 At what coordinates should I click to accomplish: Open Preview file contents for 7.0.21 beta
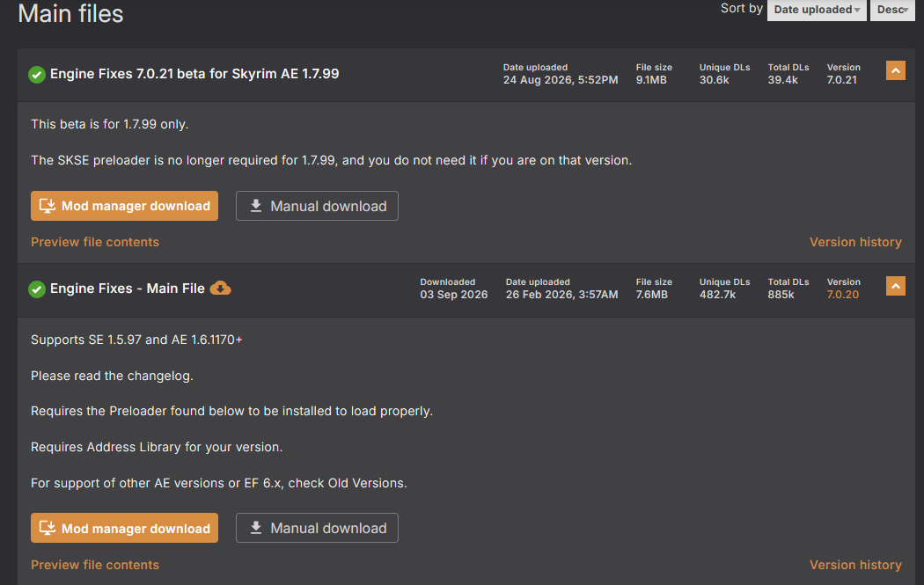[x=95, y=242]
